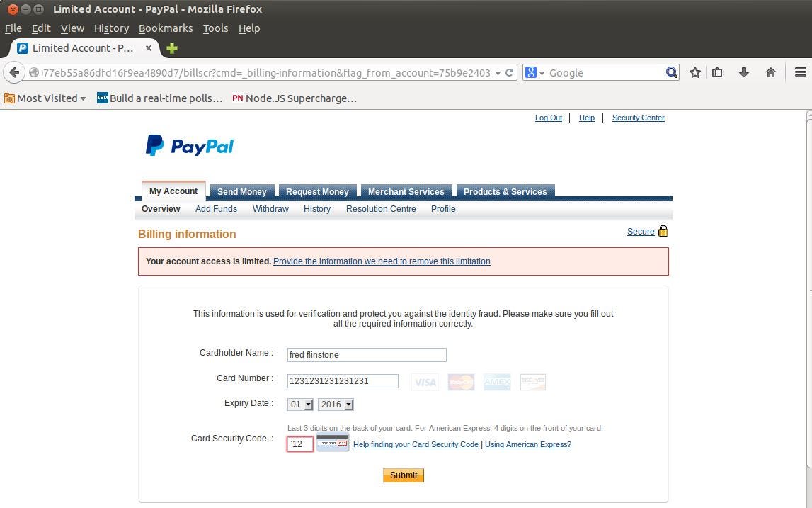The width and height of the screenshot is (812, 508).
Task: Go to the Resolution Centre subtab
Action: tap(381, 209)
